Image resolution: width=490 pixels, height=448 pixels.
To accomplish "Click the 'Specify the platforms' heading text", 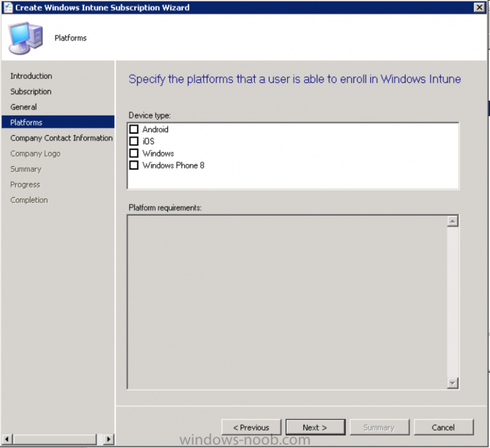I will [x=295, y=79].
